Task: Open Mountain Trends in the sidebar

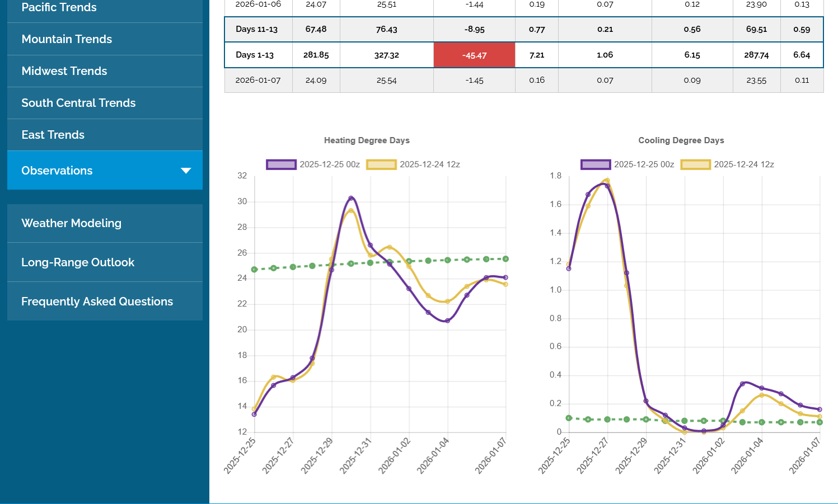Action: [67, 39]
